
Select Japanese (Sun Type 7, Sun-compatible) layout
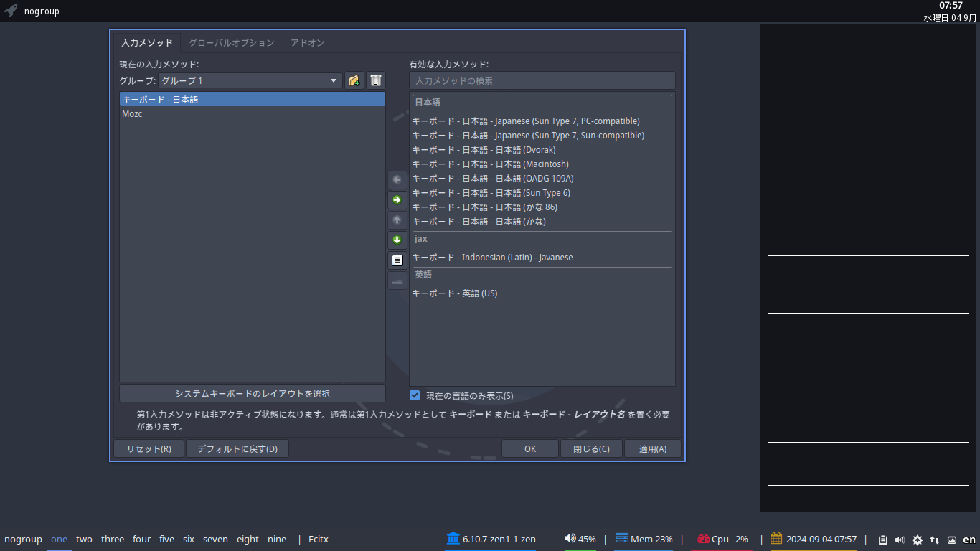coord(542,135)
